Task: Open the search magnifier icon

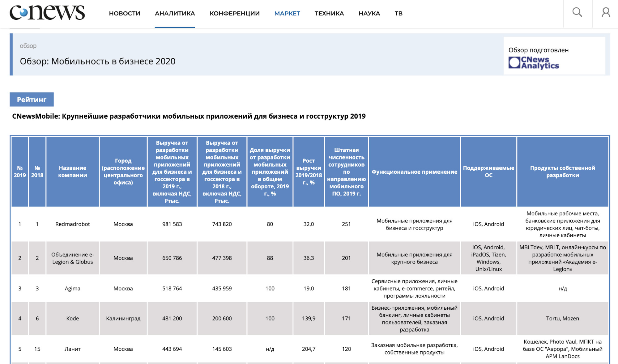Action: (577, 13)
